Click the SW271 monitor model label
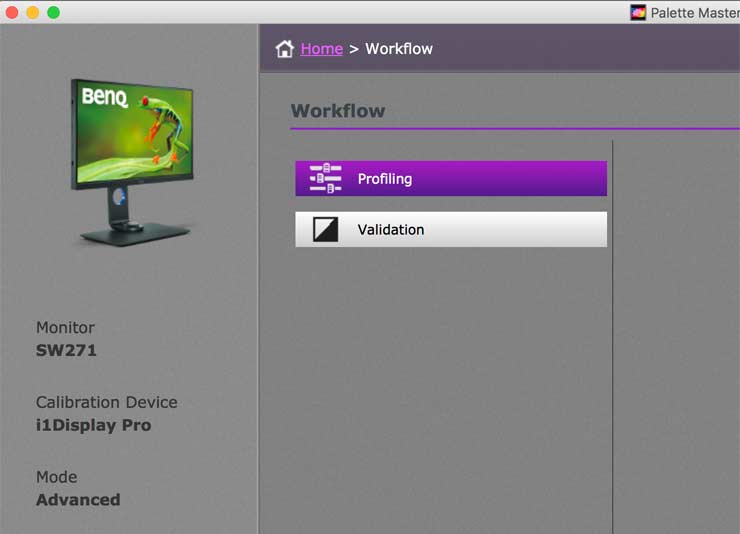 [x=66, y=350]
